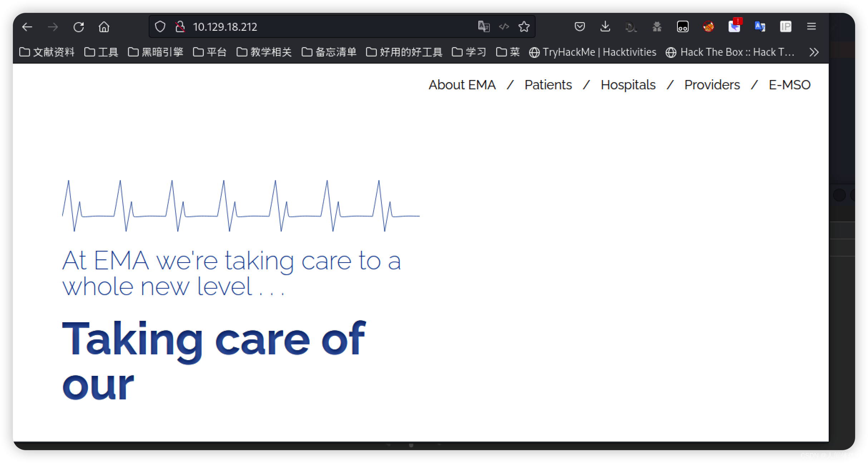Image resolution: width=868 pixels, height=463 pixels.
Task: Click the 'At EMA we're taking care' tagline
Action: [x=231, y=273]
